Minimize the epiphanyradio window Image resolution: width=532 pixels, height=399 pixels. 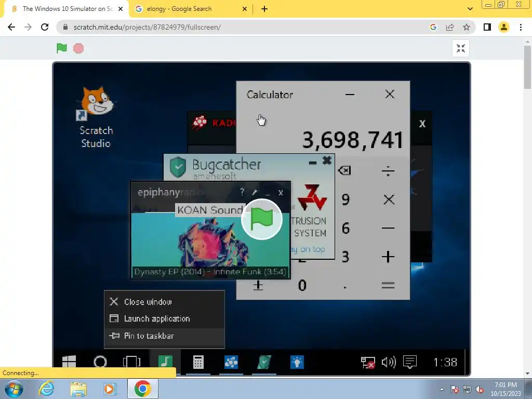coord(268,194)
